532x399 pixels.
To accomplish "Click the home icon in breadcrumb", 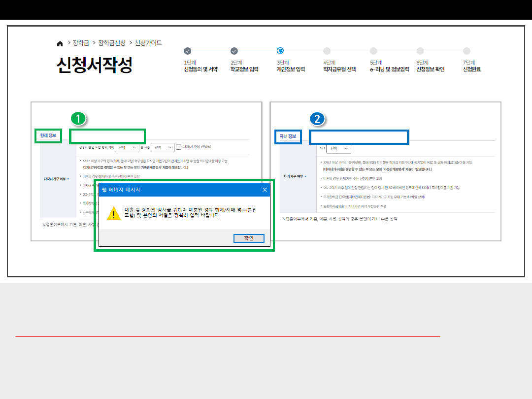I will click(x=60, y=43).
